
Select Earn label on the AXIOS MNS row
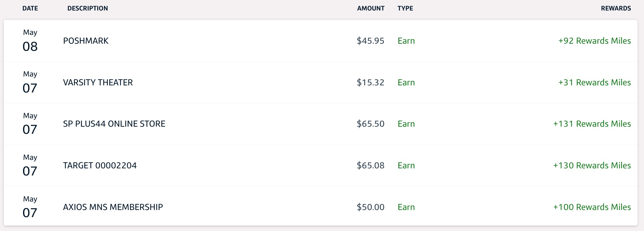click(x=406, y=207)
